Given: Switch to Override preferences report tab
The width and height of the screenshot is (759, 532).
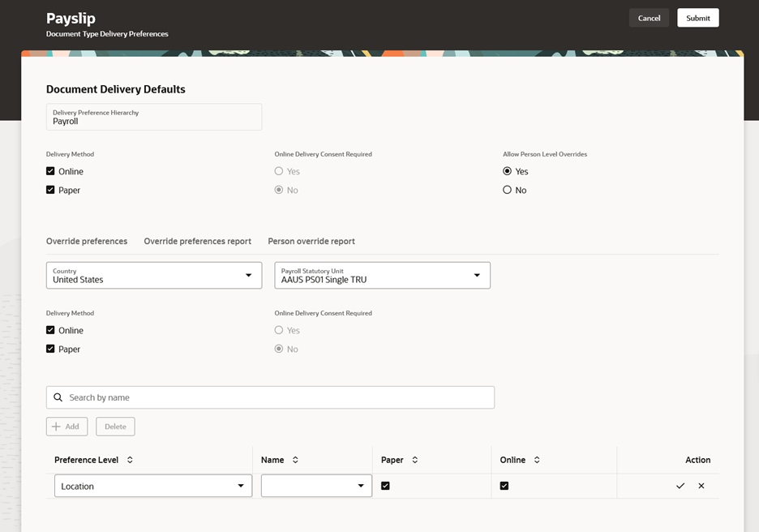Looking at the screenshot, I should (198, 241).
